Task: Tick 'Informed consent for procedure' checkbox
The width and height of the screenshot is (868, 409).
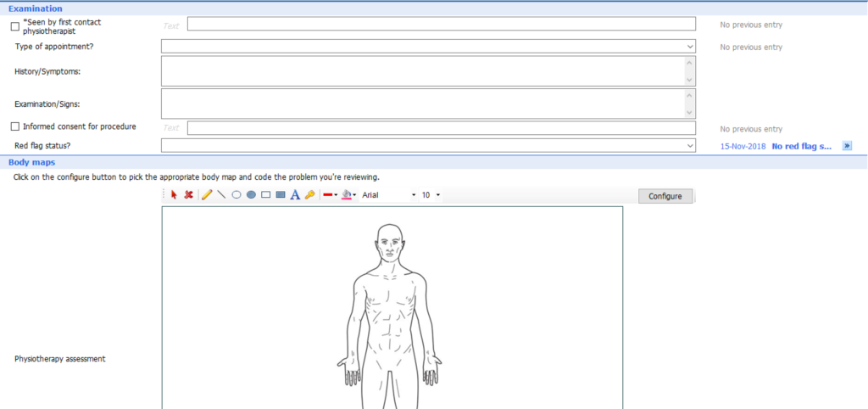Action: tap(15, 127)
